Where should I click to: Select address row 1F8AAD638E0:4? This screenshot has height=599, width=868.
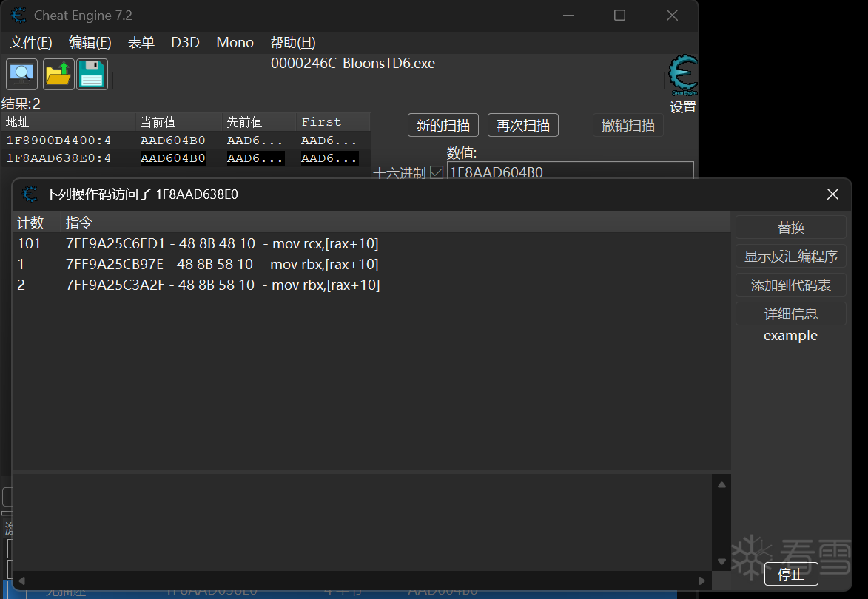(186, 158)
